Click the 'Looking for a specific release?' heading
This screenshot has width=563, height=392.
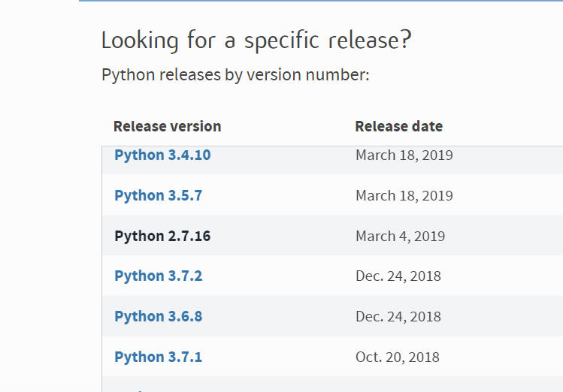click(x=256, y=41)
